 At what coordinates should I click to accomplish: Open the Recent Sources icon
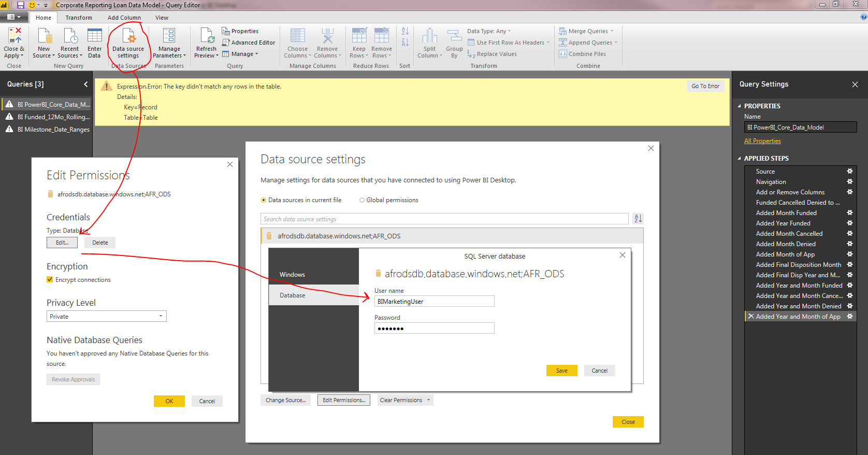pyautogui.click(x=69, y=36)
